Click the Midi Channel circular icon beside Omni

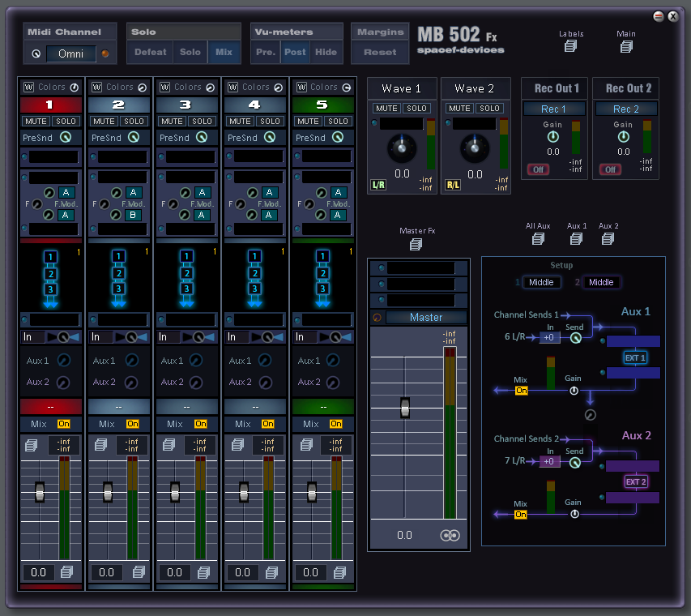[36, 53]
